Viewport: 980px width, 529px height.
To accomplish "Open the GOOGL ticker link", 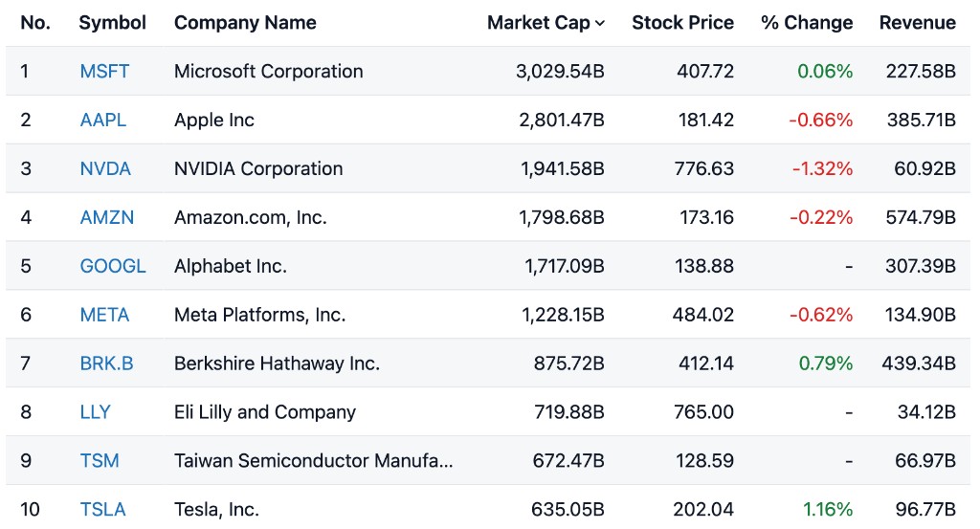I will pyautogui.click(x=113, y=267).
